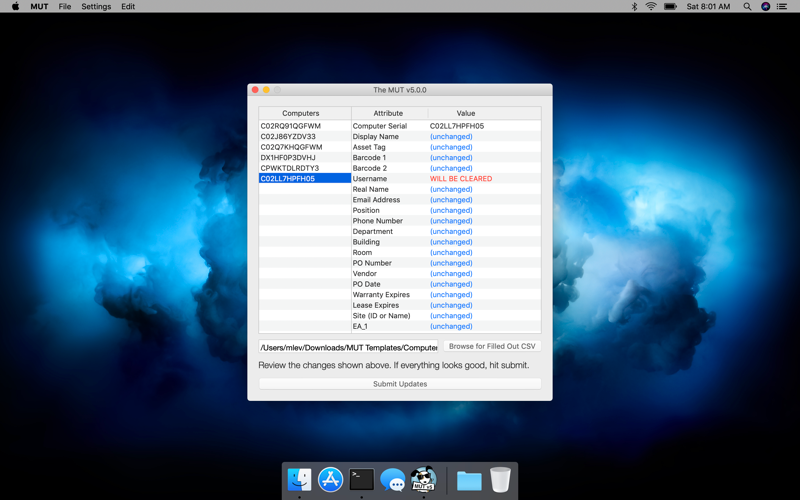Open Spotlight search magnifier
Viewport: 800px width, 500px height.
[x=747, y=6]
